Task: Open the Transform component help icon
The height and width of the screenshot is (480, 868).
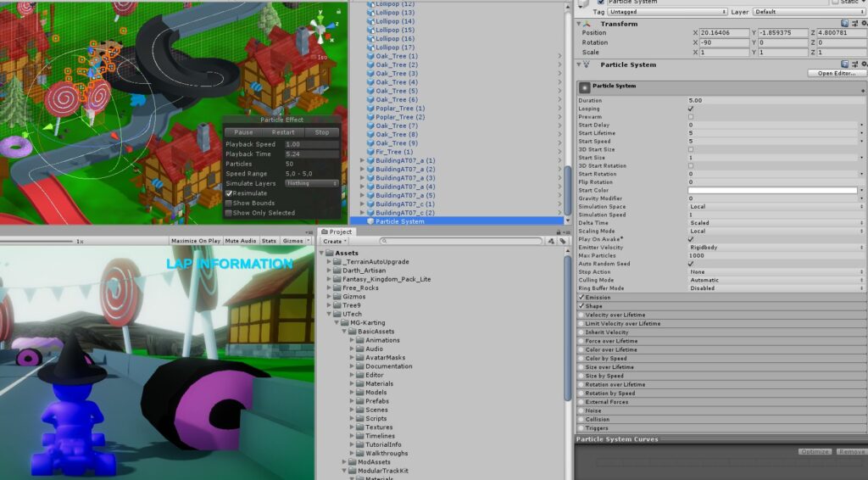Action: click(x=844, y=24)
